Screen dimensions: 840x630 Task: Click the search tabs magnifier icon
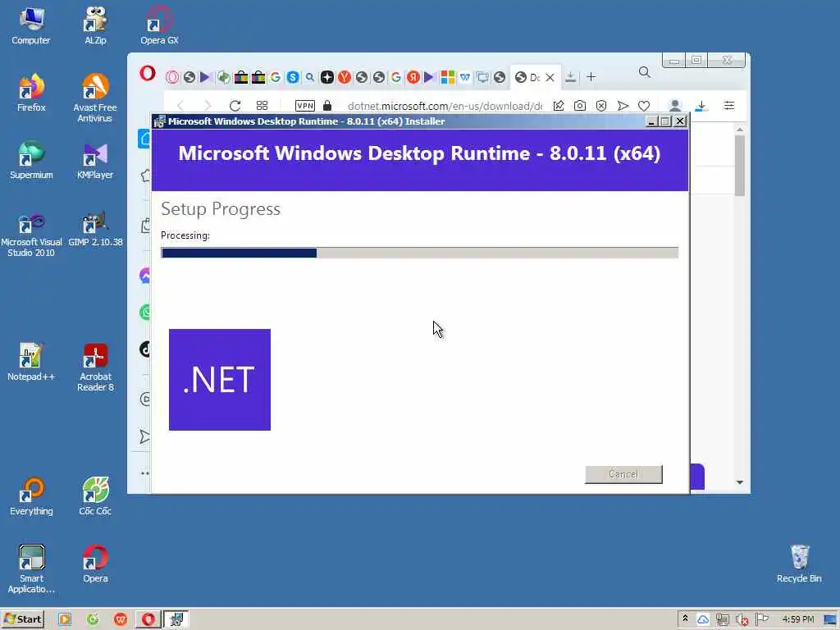pos(645,72)
